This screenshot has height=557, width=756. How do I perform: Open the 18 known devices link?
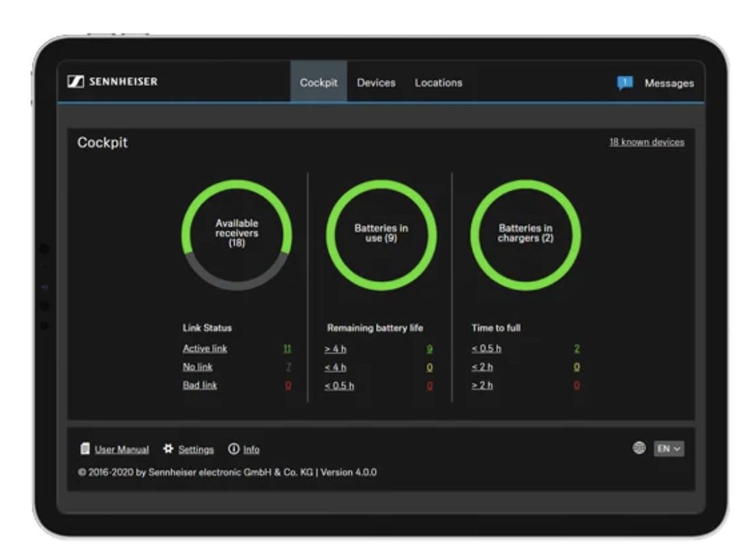pos(647,142)
